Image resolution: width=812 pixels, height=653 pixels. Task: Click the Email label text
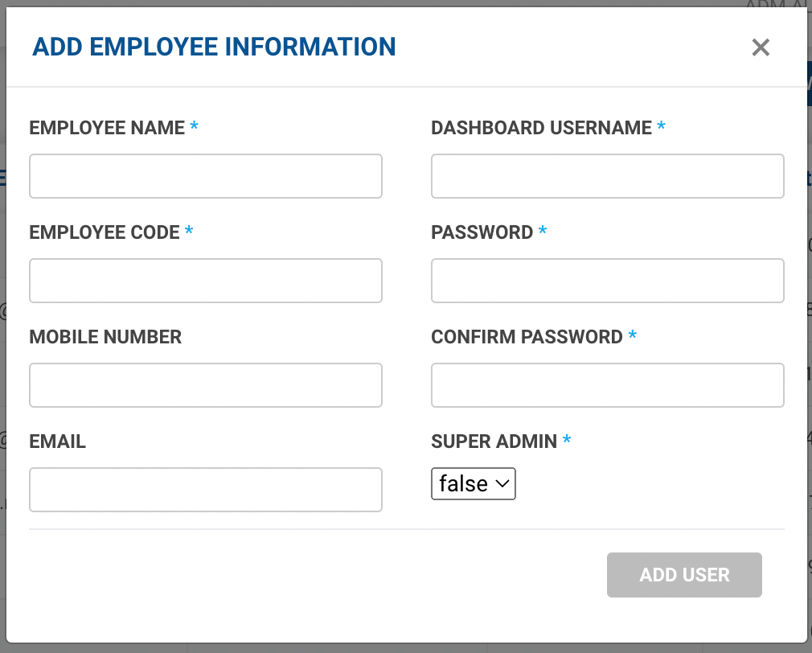point(57,441)
